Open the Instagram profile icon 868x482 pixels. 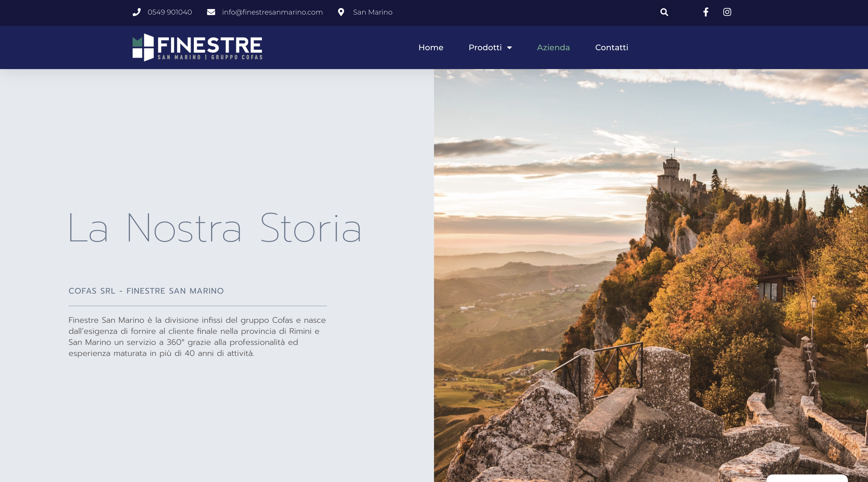[x=727, y=12]
